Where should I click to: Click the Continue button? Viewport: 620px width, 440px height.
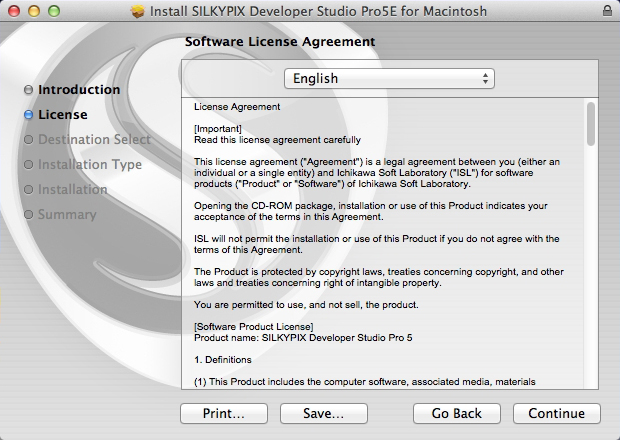556,414
